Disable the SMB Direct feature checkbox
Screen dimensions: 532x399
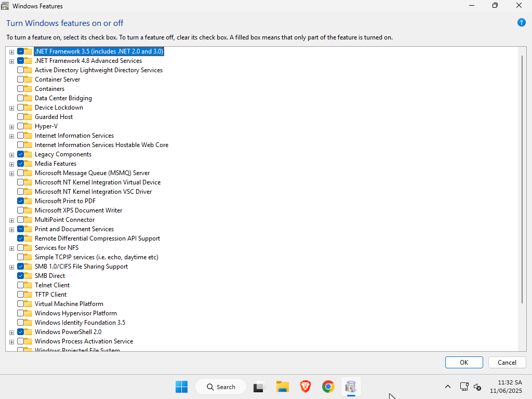coord(20,276)
